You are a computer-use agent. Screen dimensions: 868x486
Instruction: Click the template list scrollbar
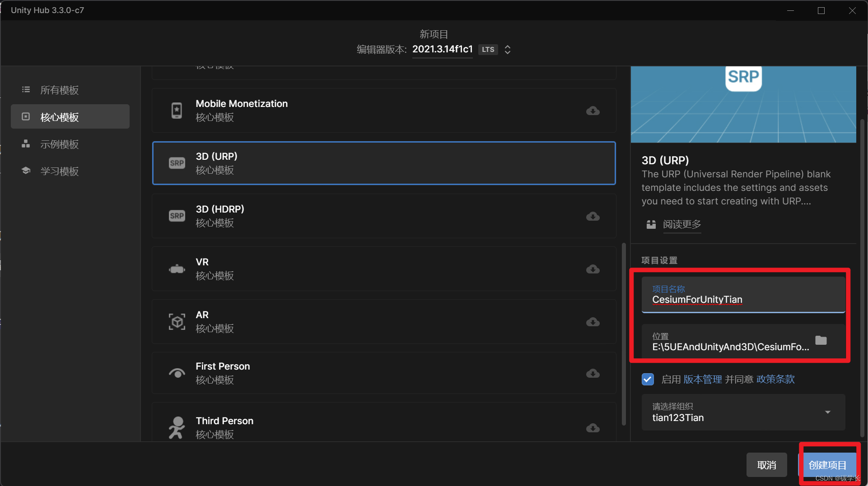[x=624, y=334]
